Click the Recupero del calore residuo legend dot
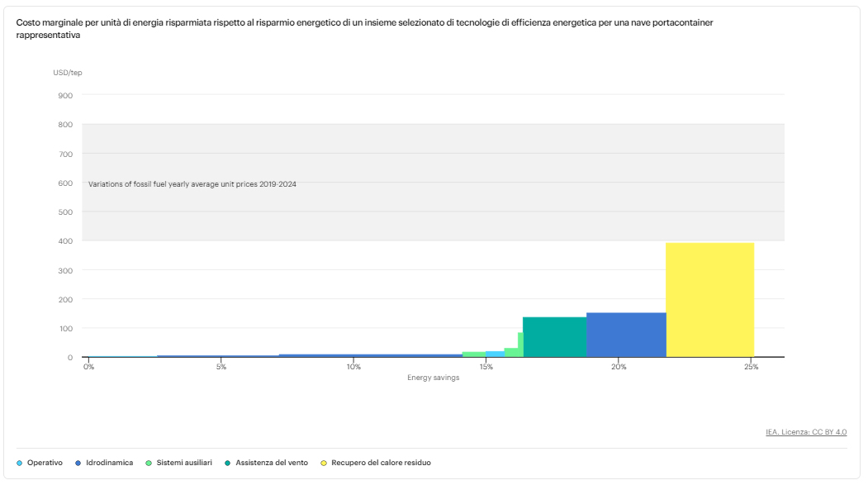 (x=323, y=463)
